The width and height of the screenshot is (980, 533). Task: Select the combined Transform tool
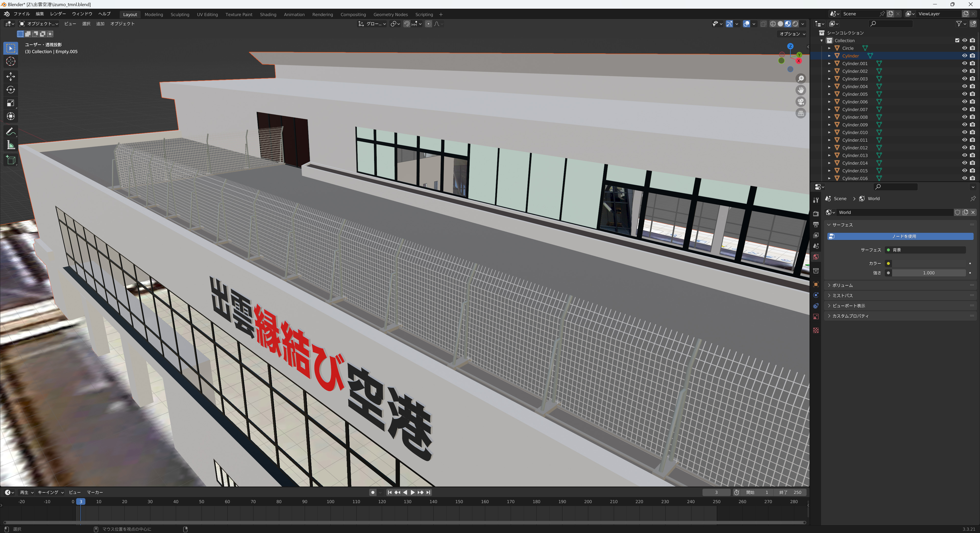(11, 116)
